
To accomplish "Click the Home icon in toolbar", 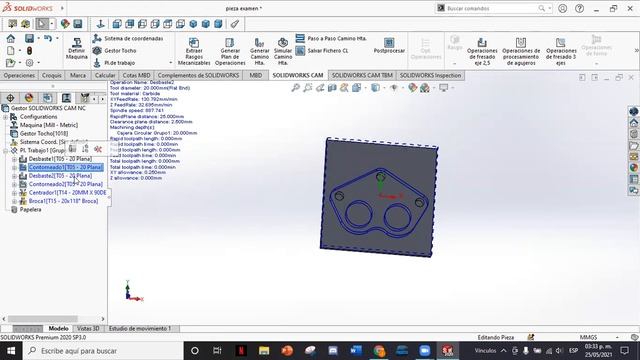I will point(11,38).
